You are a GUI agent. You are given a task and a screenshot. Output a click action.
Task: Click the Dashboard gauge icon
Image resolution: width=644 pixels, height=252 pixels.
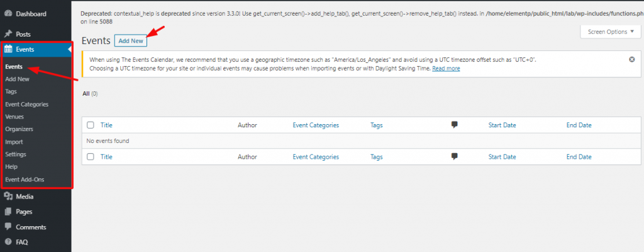[x=8, y=14]
